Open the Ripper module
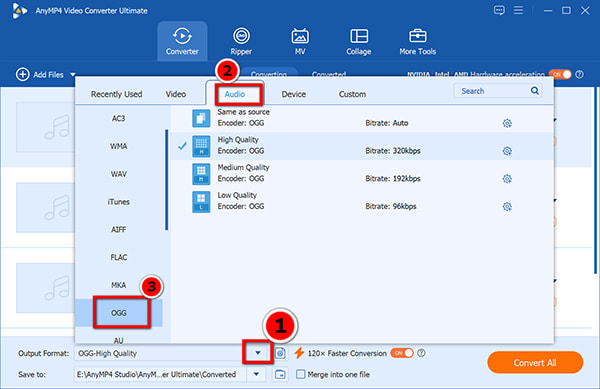This screenshot has width=600, height=389. 241,41
